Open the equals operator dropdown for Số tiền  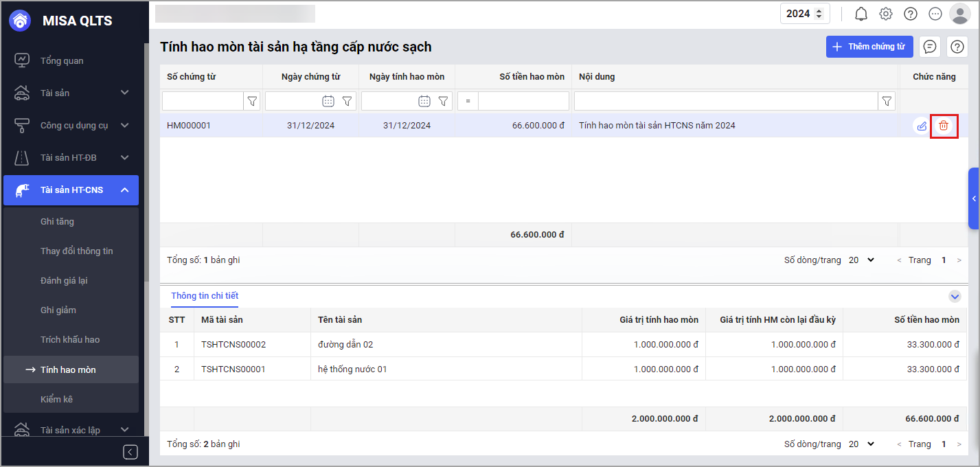point(467,101)
